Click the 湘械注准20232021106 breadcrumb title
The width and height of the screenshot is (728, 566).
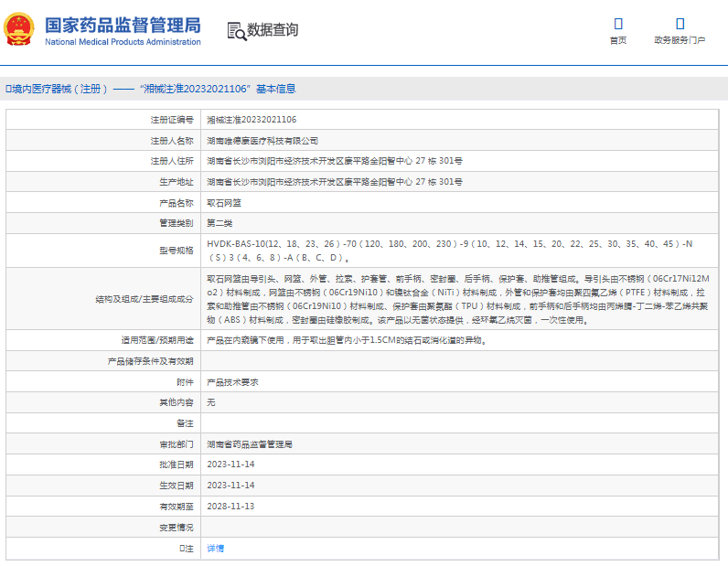(197, 89)
